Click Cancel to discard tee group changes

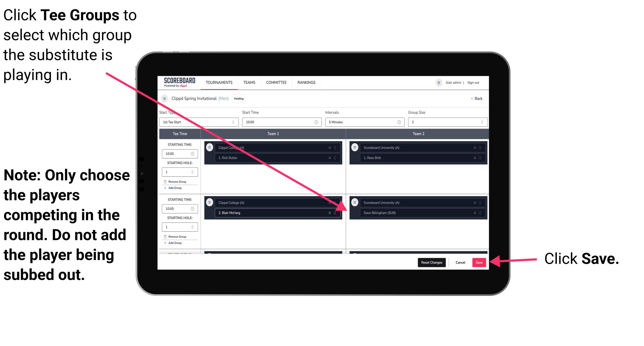461,262
